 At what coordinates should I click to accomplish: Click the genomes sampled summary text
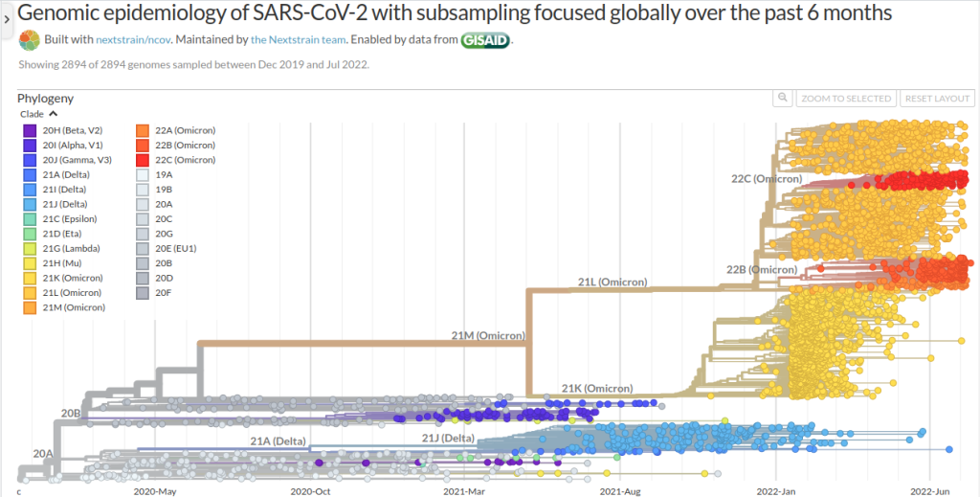coord(193,64)
